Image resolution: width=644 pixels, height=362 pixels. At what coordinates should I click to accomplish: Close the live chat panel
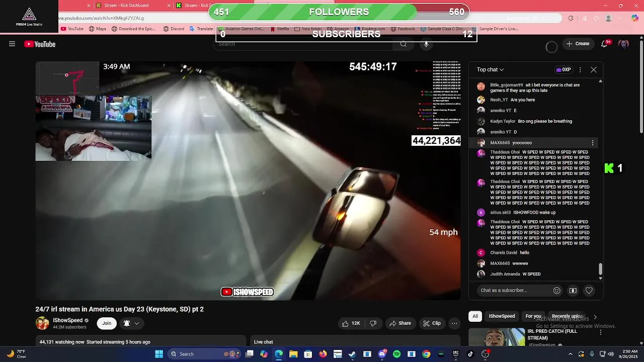pos(594,70)
